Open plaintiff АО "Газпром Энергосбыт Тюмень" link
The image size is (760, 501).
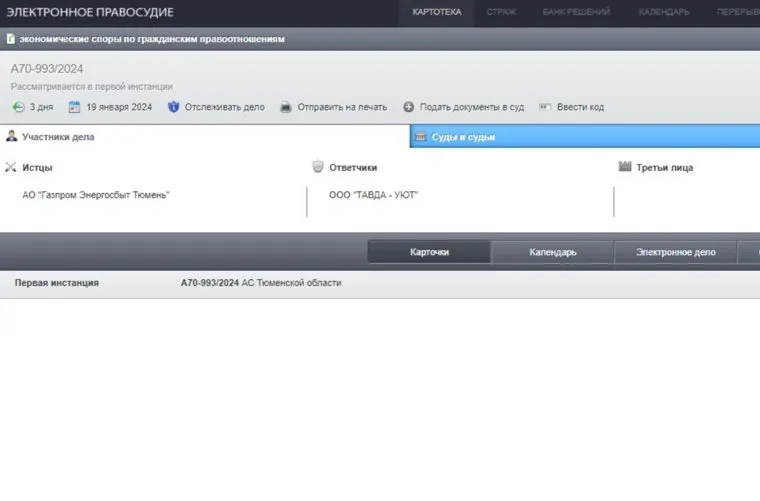pos(96,195)
